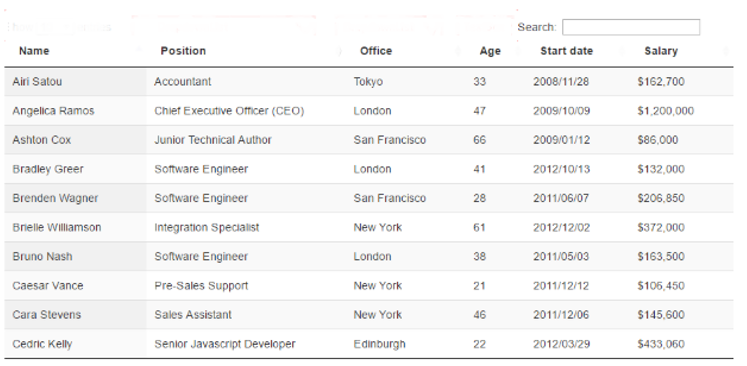The width and height of the screenshot is (747, 366).
Task: Sort the table by Position header
Action: [x=183, y=51]
